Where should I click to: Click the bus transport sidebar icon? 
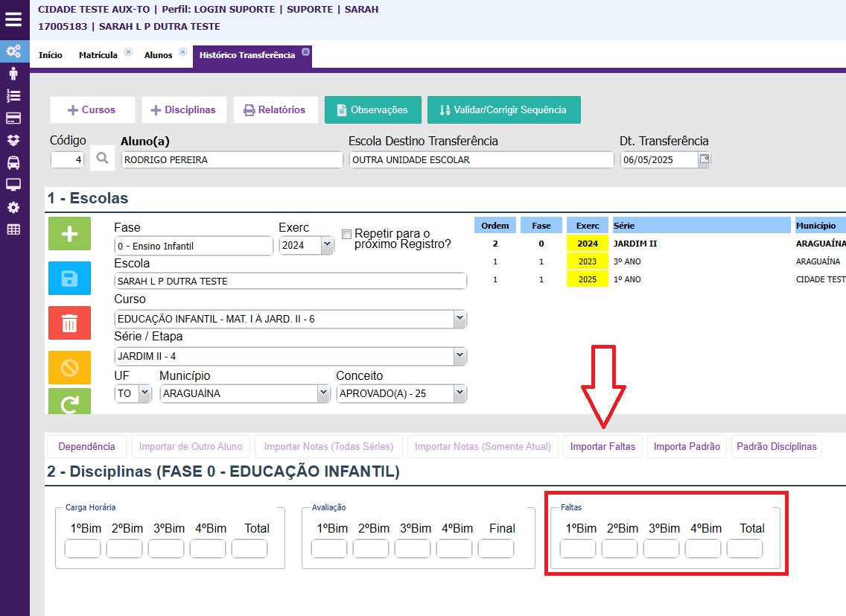click(x=13, y=162)
